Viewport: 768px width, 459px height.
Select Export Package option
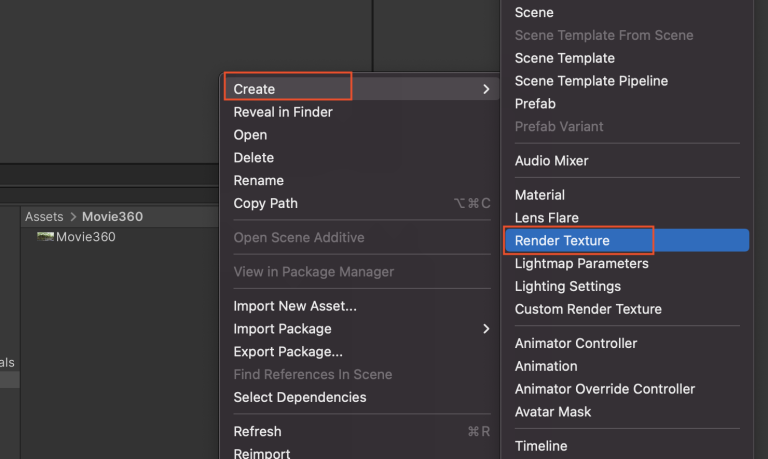pos(288,352)
